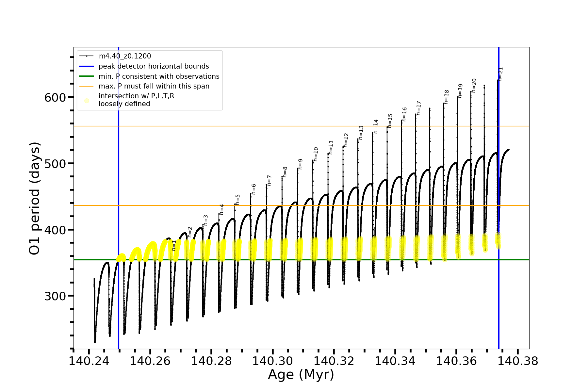Click the n=1 peak annotation

tap(174, 245)
